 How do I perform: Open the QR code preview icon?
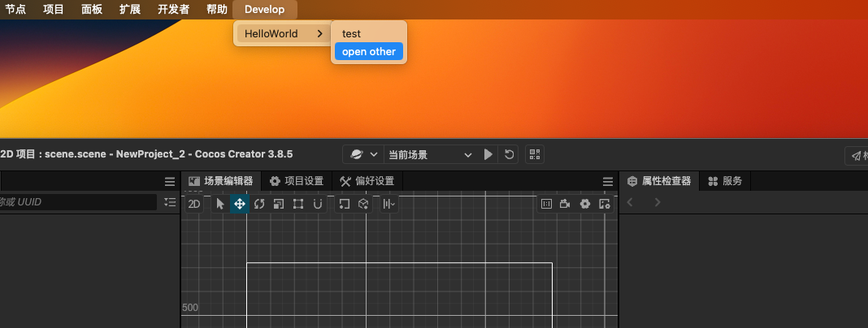(x=535, y=154)
